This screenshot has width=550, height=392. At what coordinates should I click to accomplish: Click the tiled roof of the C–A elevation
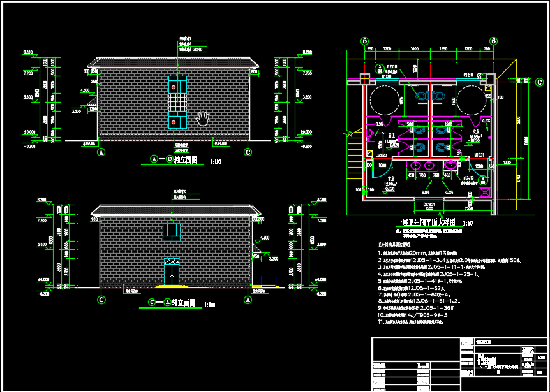point(176,210)
